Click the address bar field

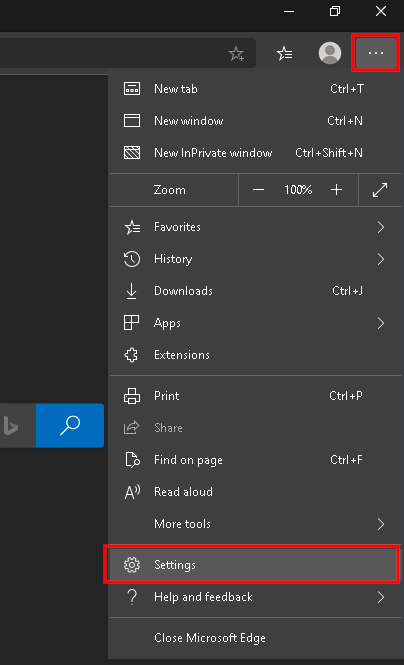click(127, 53)
